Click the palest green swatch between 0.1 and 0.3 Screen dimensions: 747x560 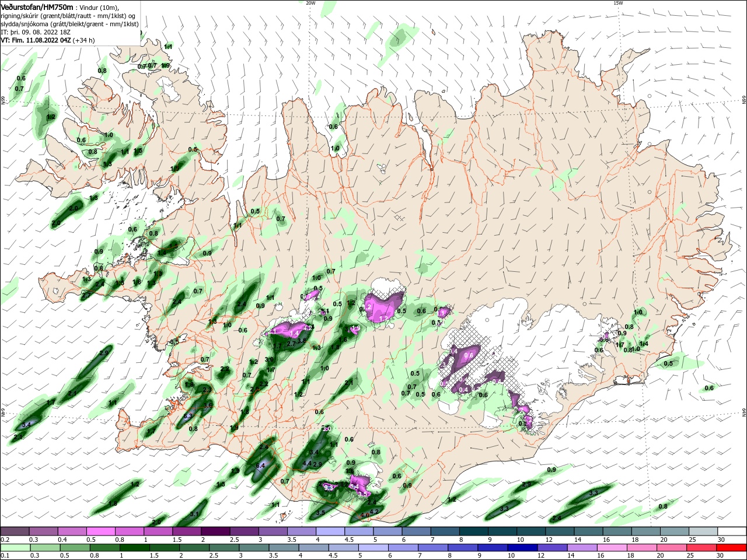click(15, 548)
